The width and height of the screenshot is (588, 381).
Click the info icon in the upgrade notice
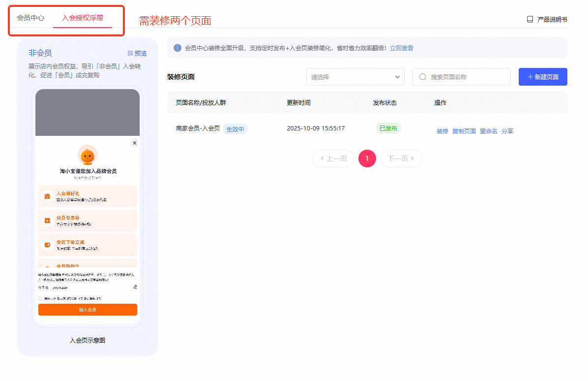177,48
